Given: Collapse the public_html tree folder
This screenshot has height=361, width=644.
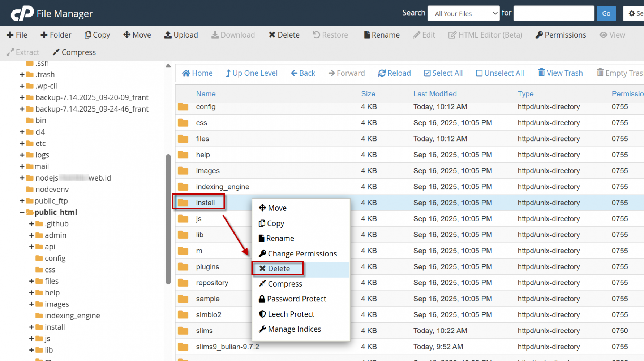Looking at the screenshot, I should (22, 212).
